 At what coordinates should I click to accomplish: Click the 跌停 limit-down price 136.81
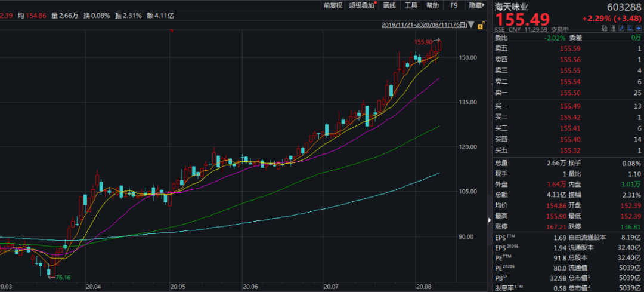pyautogui.click(x=631, y=227)
